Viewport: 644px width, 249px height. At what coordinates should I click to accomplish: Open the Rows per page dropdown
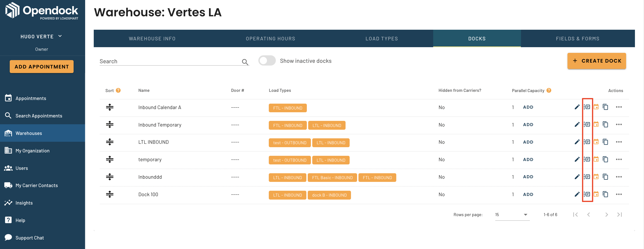(512, 215)
